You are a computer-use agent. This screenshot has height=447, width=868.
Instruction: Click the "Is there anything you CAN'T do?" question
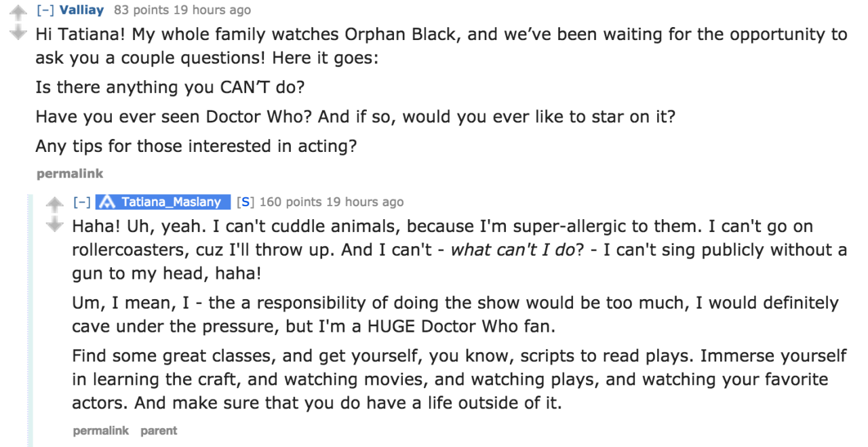tap(165, 88)
